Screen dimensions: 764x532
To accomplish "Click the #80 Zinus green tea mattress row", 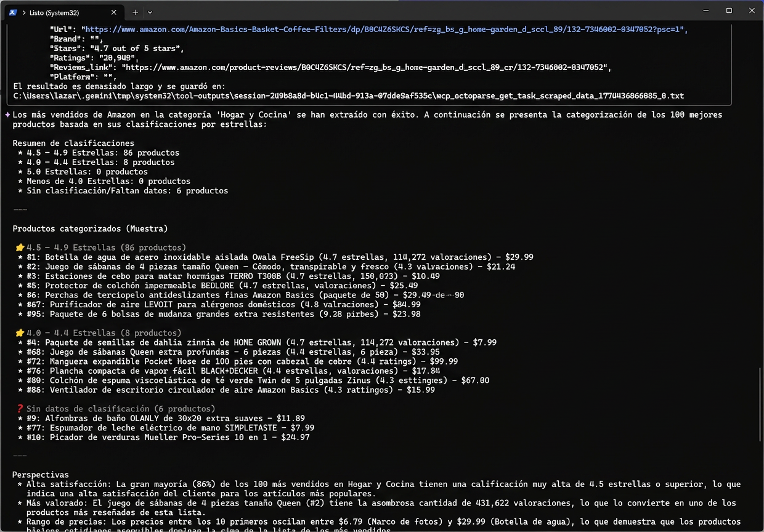I will pyautogui.click(x=253, y=381).
